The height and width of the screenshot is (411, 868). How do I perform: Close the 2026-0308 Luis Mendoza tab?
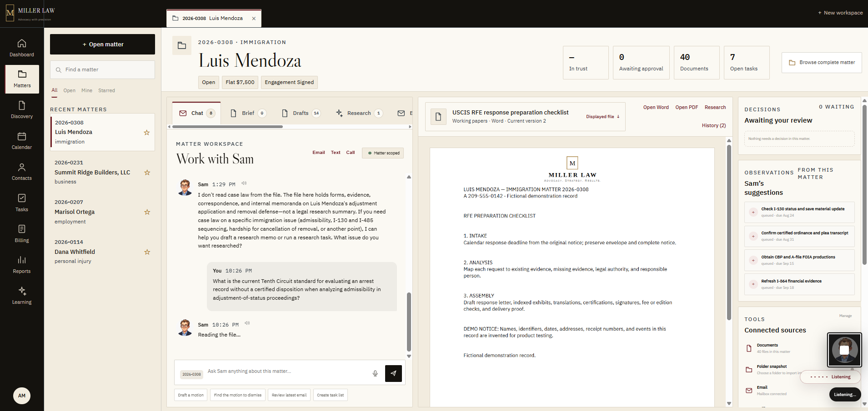click(x=254, y=19)
